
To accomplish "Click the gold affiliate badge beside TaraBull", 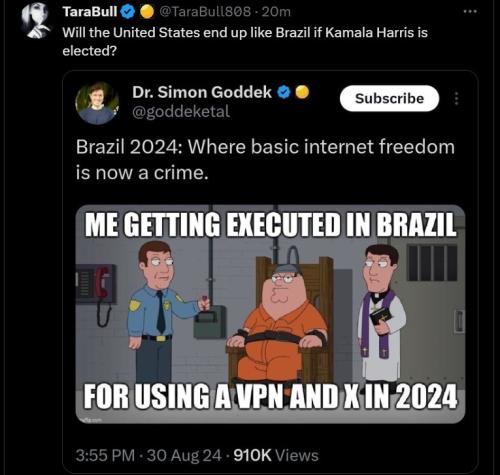I will [x=146, y=12].
